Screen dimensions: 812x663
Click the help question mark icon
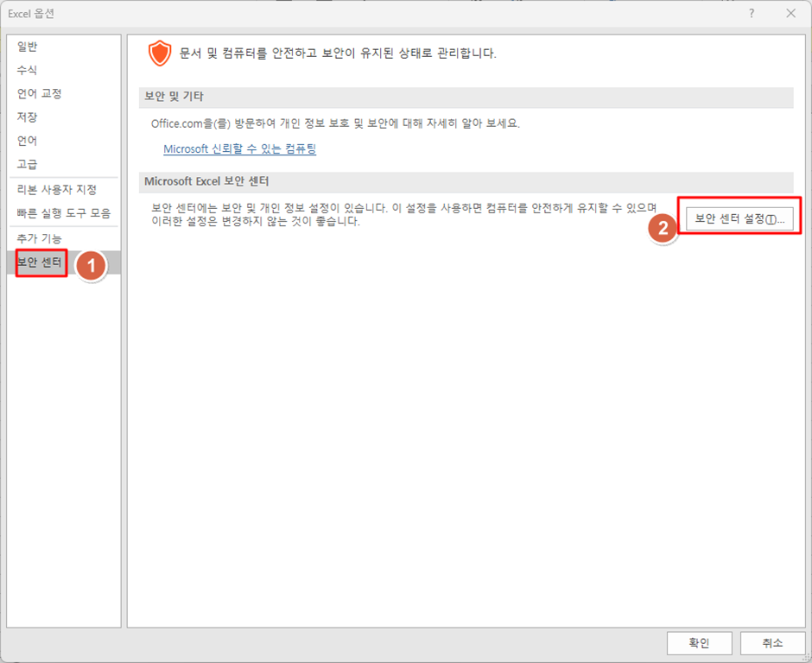coord(752,14)
